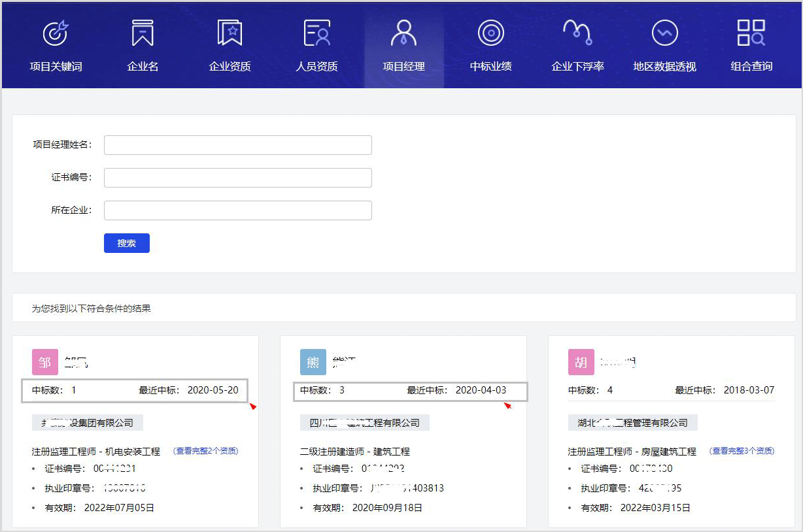Click the 二级注册建造师 - 建筑工程 qualification text
Image resolution: width=803 pixels, height=532 pixels.
(x=355, y=452)
